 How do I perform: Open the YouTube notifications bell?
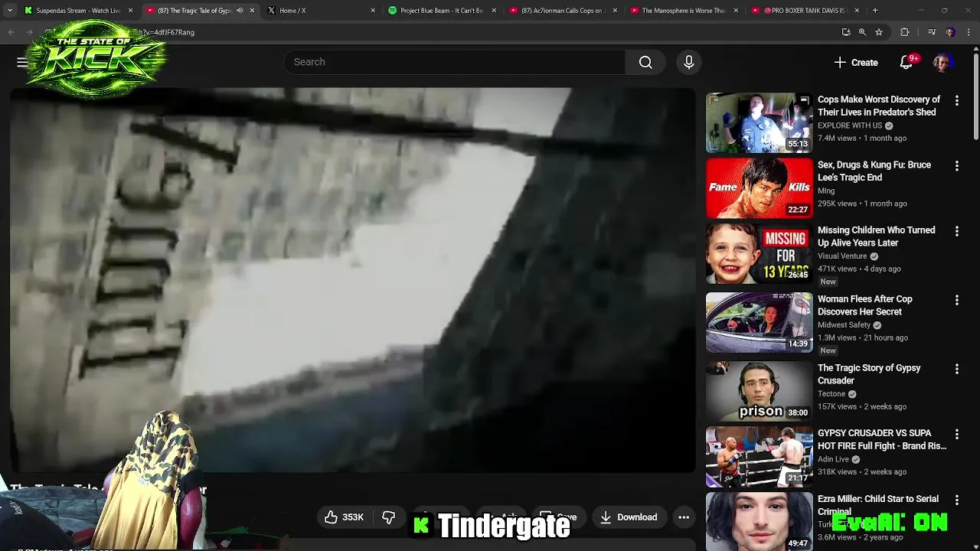(906, 63)
